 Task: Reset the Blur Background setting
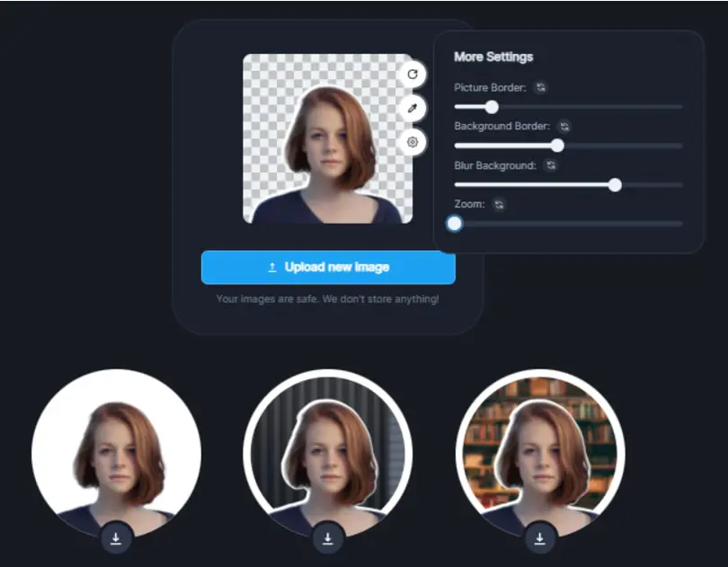click(551, 165)
